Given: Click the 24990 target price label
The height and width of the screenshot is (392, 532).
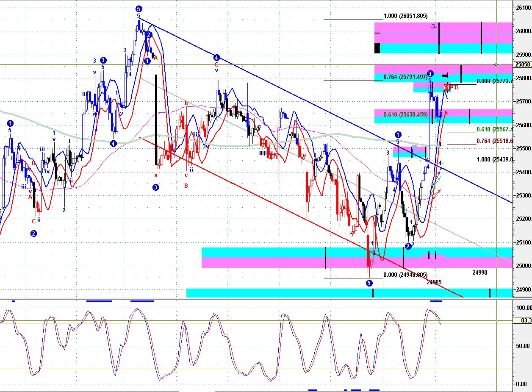Looking at the screenshot, I should 480,273.
